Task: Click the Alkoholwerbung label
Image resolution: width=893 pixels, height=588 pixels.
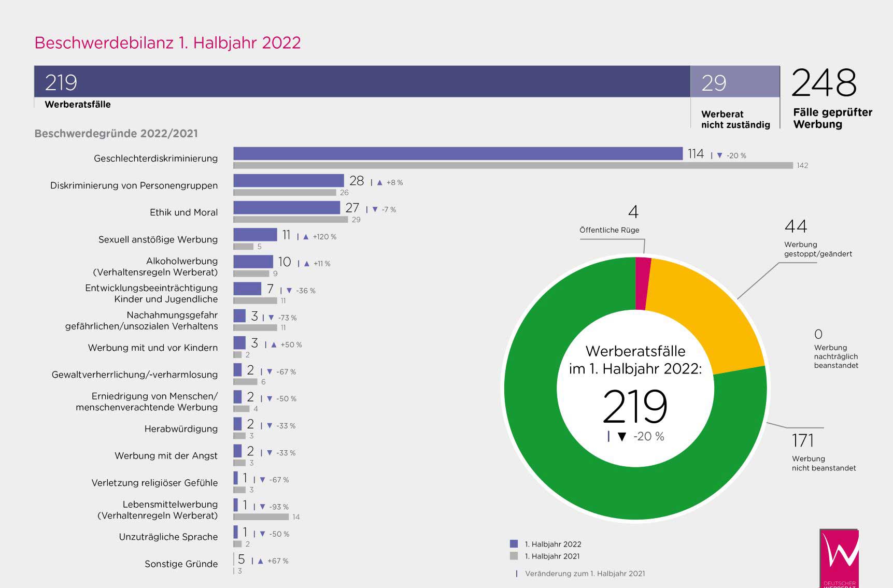Action: click(x=155, y=266)
